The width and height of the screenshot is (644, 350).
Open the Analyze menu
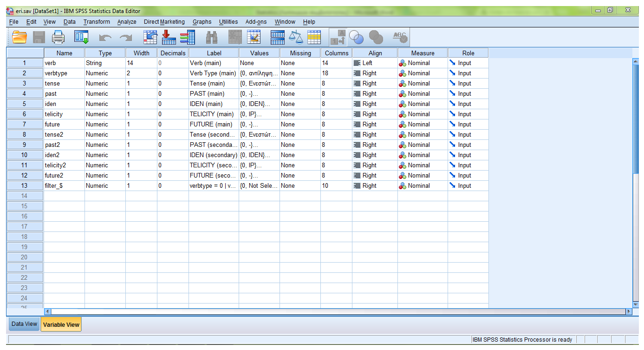[x=127, y=22]
